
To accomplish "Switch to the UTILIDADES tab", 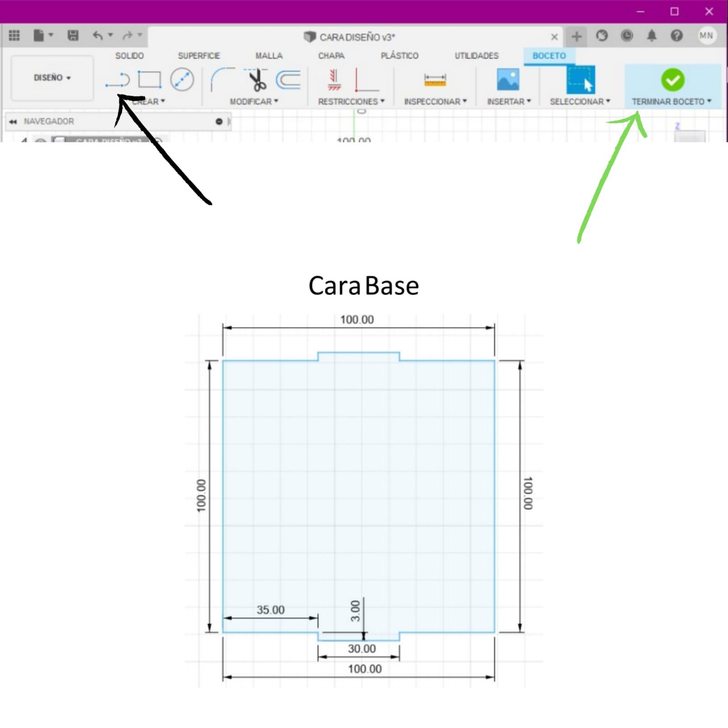I will [476, 56].
